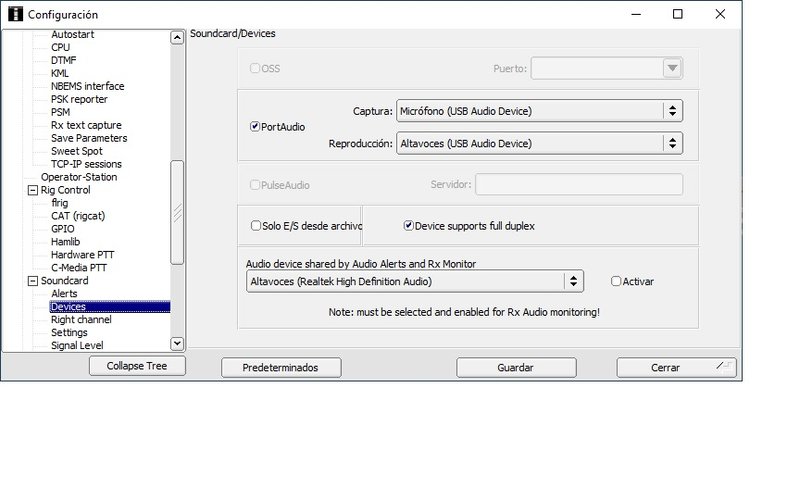The height and width of the screenshot is (500, 800).
Task: Select Soundcard label in tree
Action: coord(64,281)
